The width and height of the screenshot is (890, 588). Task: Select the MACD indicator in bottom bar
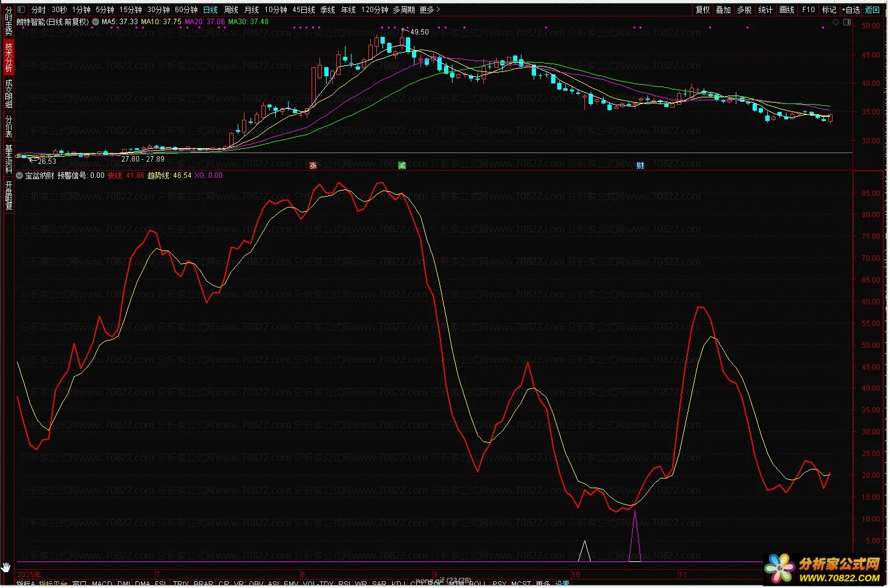102,584
